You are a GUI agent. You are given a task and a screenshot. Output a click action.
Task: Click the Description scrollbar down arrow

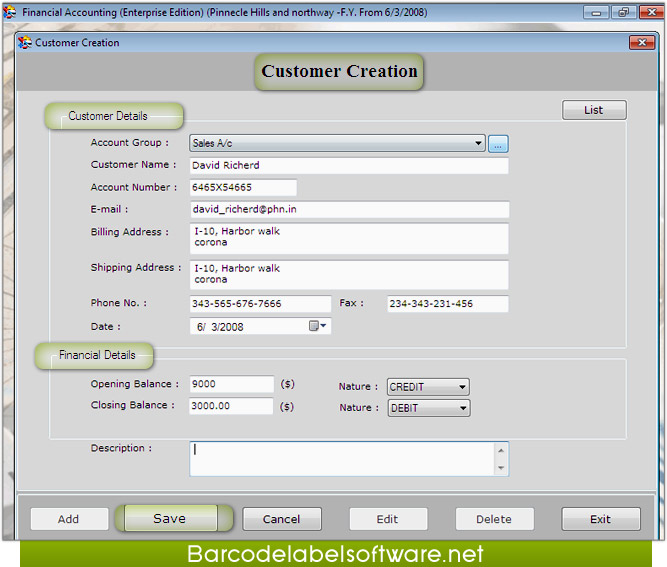[501, 467]
